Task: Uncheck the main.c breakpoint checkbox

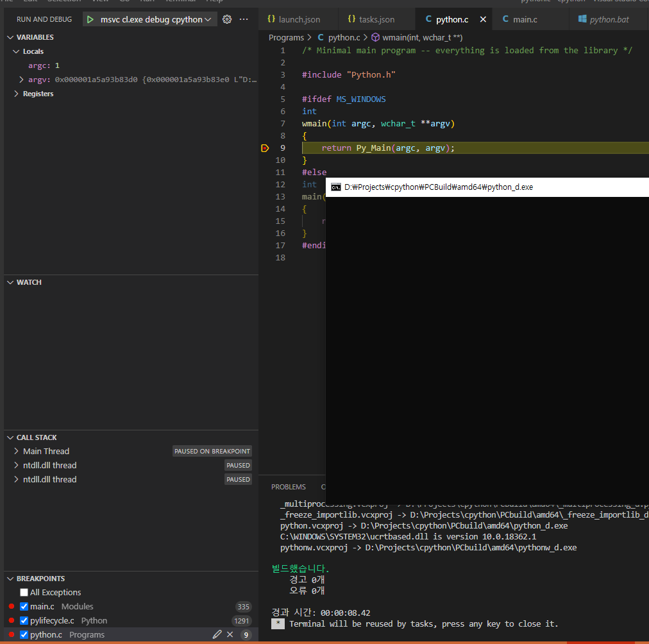Action: tap(24, 606)
